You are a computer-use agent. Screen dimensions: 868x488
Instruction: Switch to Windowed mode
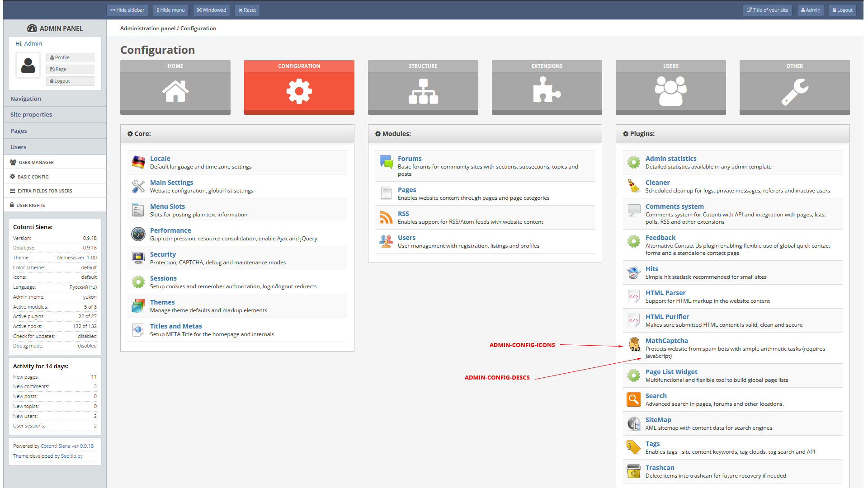pyautogui.click(x=212, y=10)
